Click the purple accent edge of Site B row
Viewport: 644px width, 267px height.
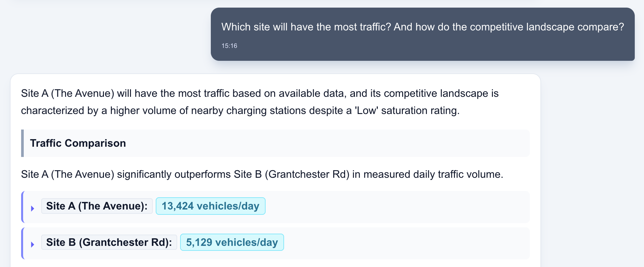pos(22,243)
